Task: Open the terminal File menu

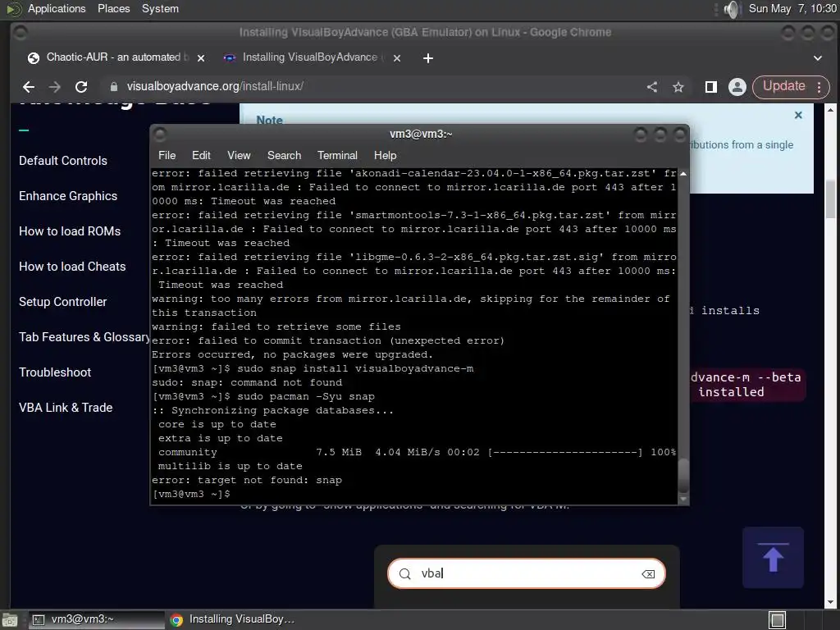Action: (x=167, y=155)
